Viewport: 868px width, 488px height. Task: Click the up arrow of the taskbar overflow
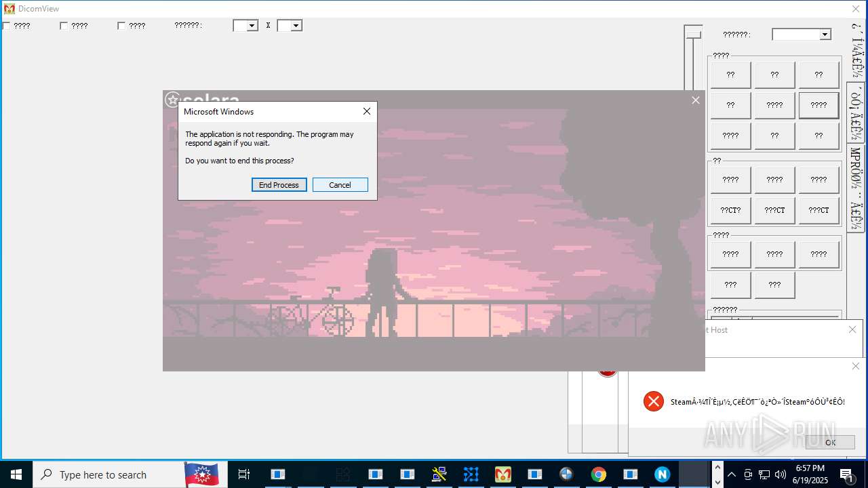click(x=717, y=468)
